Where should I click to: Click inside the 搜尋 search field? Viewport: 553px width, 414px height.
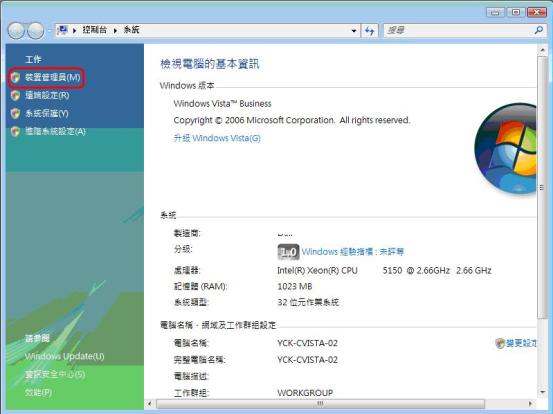coord(458,31)
